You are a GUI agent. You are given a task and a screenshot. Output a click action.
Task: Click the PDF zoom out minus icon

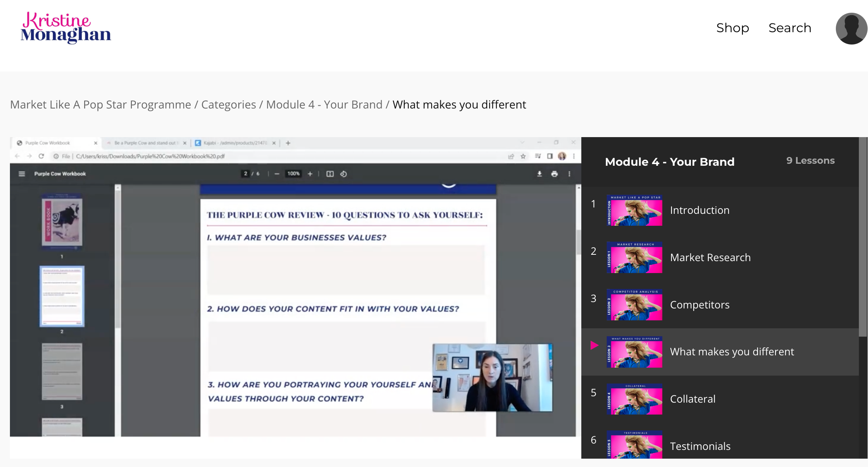(277, 174)
